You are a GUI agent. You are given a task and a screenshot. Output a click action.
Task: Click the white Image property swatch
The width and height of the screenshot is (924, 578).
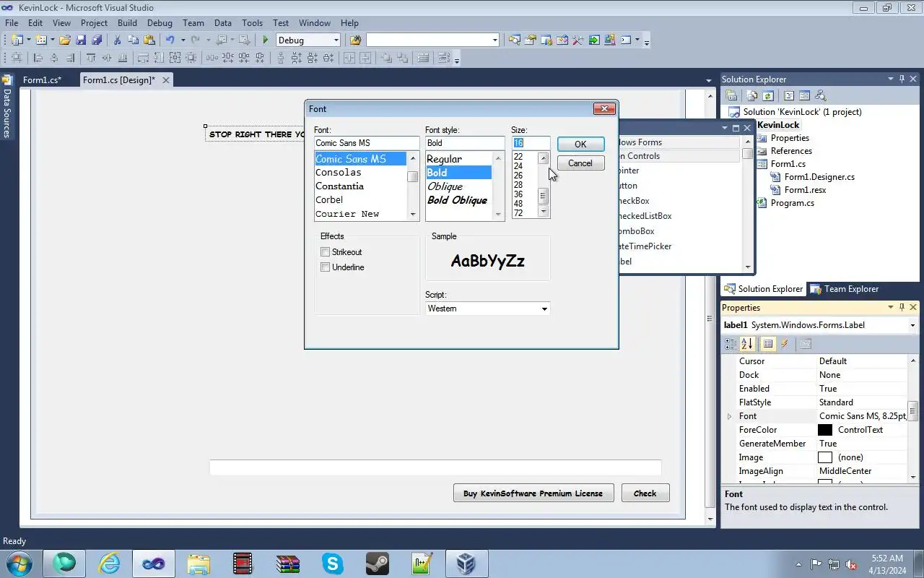pos(825,457)
